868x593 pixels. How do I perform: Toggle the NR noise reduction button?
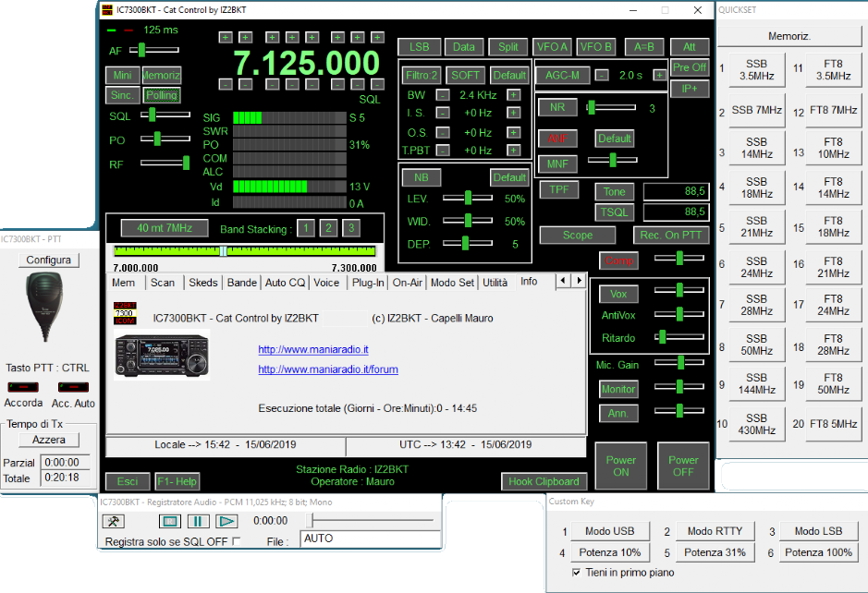557,107
